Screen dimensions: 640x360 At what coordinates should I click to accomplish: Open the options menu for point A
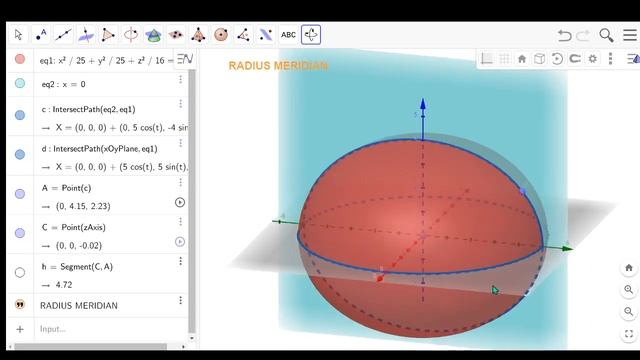click(x=180, y=182)
